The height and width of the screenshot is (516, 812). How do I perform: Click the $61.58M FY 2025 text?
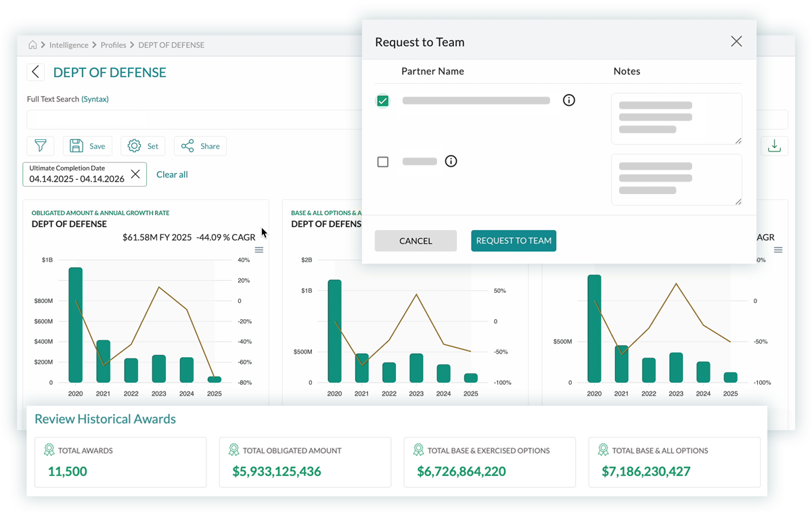click(x=157, y=237)
